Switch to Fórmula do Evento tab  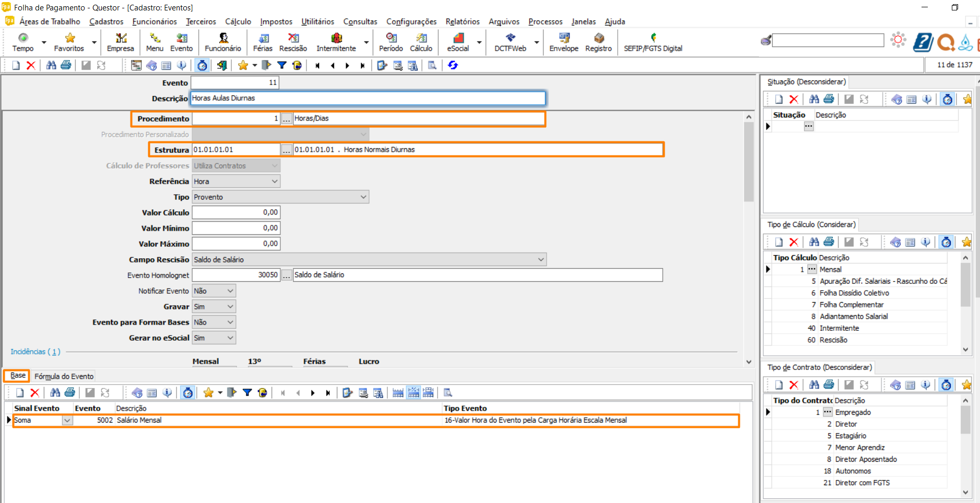click(x=64, y=376)
